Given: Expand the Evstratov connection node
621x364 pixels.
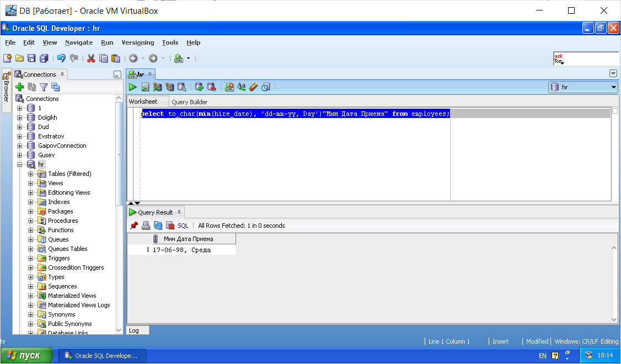Looking at the screenshot, I should 19,136.
